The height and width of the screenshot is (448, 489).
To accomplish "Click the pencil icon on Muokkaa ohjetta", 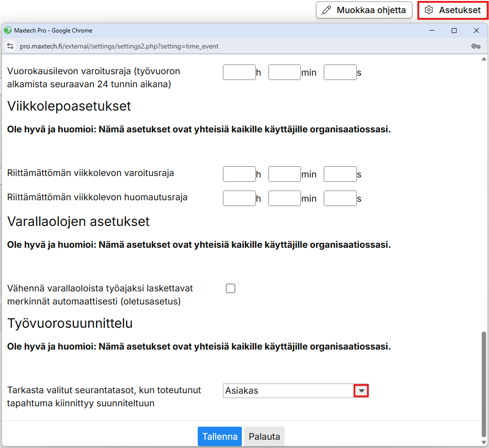I will [x=327, y=10].
